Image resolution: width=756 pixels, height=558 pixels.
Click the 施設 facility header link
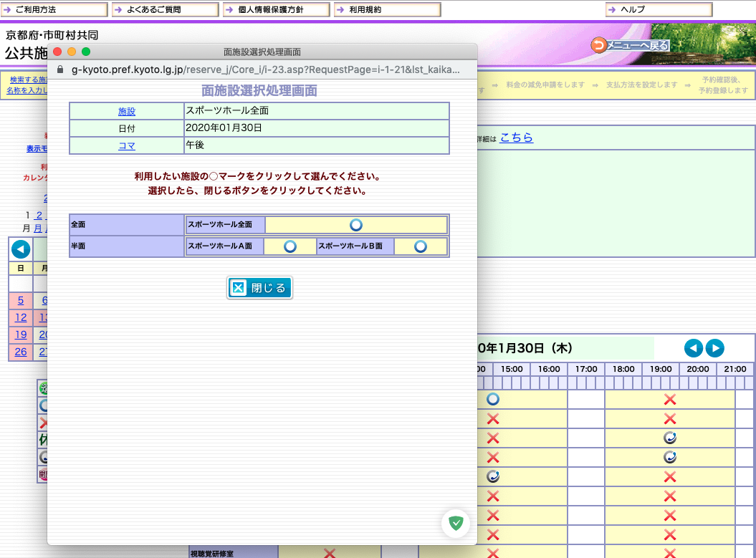127,110
